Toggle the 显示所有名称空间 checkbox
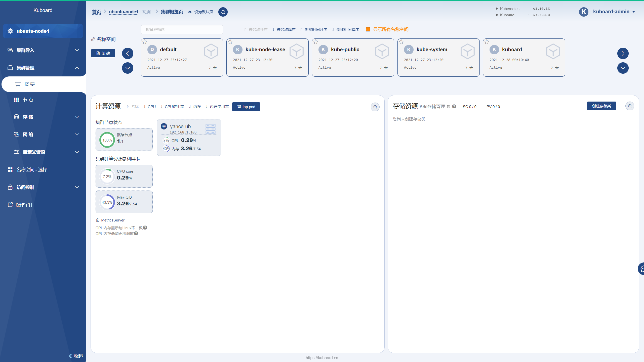The width and height of the screenshot is (644, 362). [368, 29]
